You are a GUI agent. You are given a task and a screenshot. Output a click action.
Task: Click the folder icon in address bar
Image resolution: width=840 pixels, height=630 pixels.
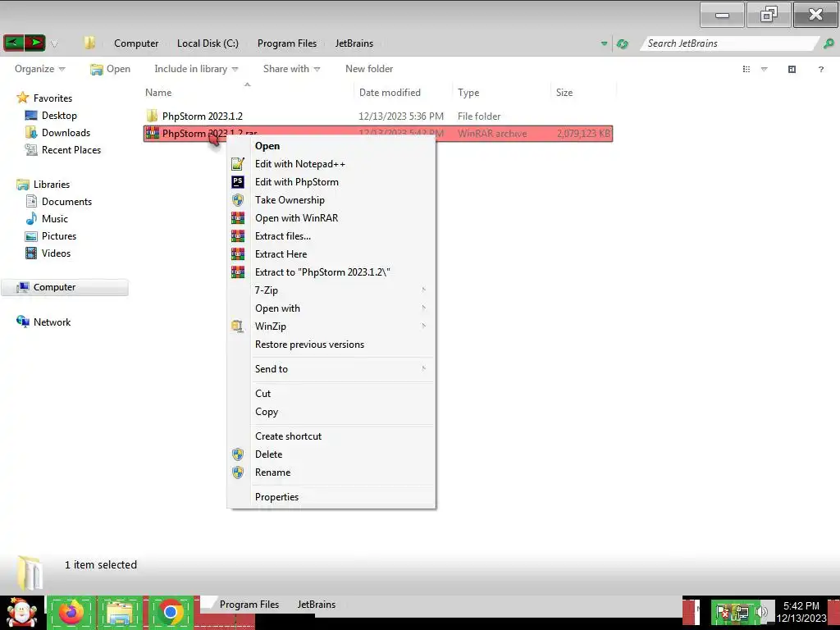[x=89, y=43]
